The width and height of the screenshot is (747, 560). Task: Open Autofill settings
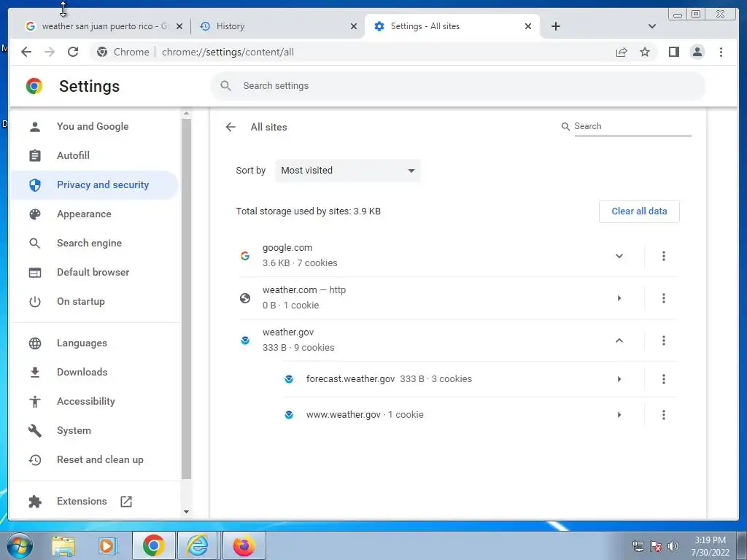(x=94, y=155)
